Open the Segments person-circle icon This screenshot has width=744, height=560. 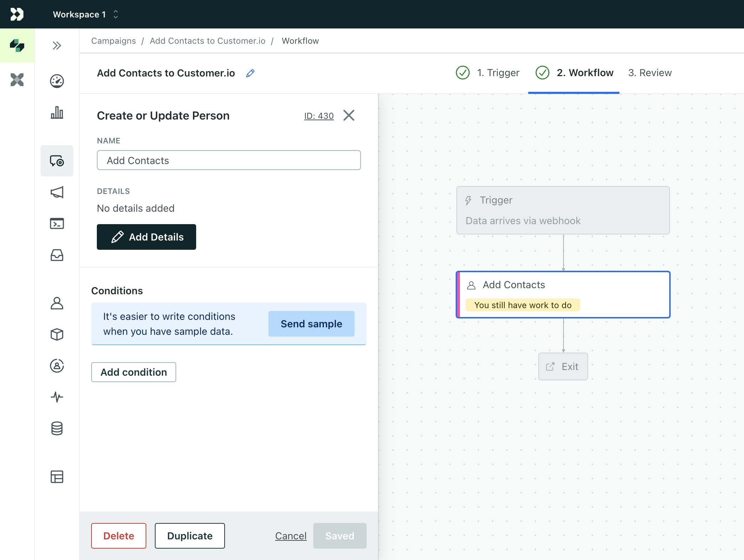[57, 366]
